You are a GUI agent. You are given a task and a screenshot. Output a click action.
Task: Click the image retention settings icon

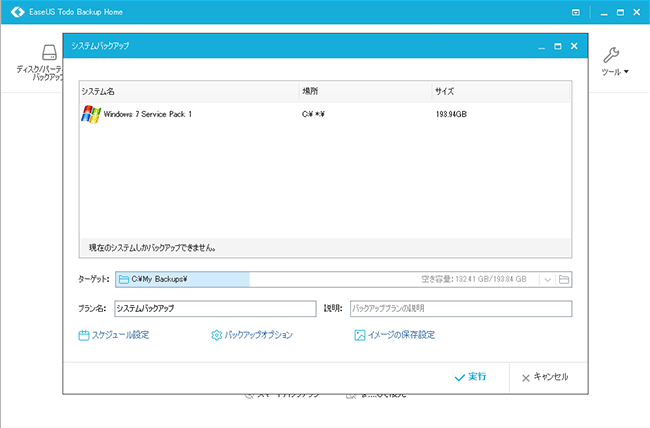click(360, 335)
